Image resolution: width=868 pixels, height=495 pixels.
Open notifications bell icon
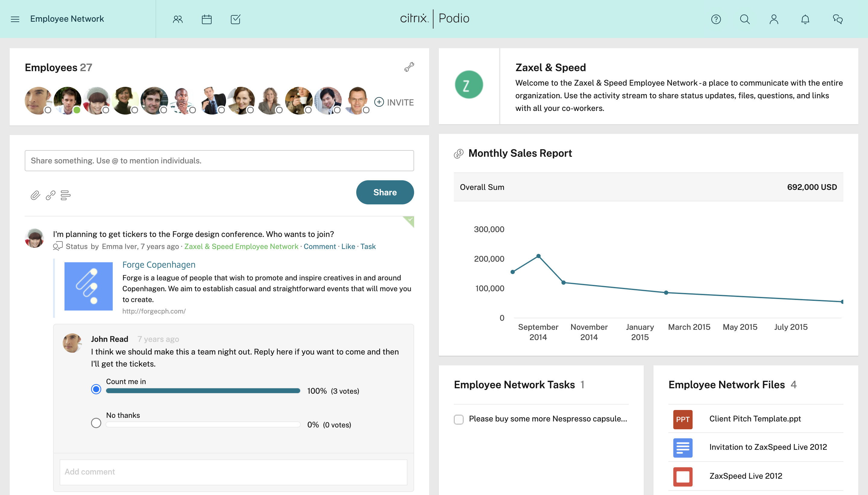(x=805, y=19)
